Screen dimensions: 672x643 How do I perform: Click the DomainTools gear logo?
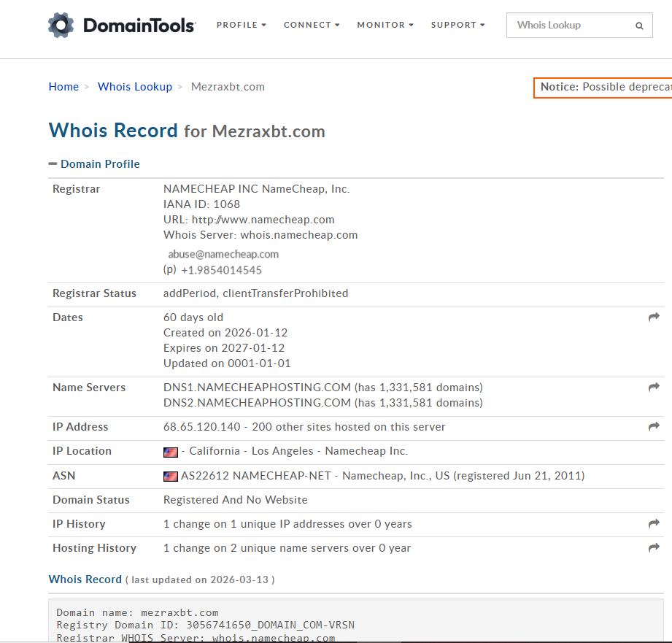pyautogui.click(x=61, y=25)
